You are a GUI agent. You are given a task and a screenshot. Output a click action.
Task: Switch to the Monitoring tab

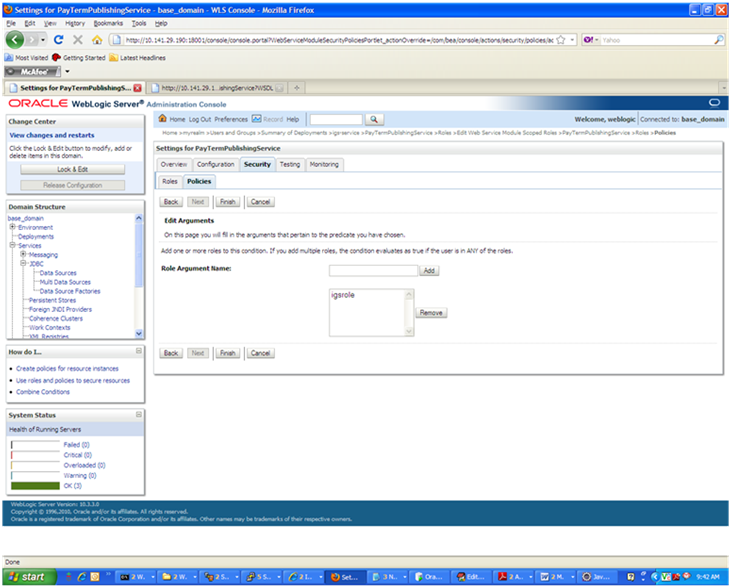(x=324, y=164)
